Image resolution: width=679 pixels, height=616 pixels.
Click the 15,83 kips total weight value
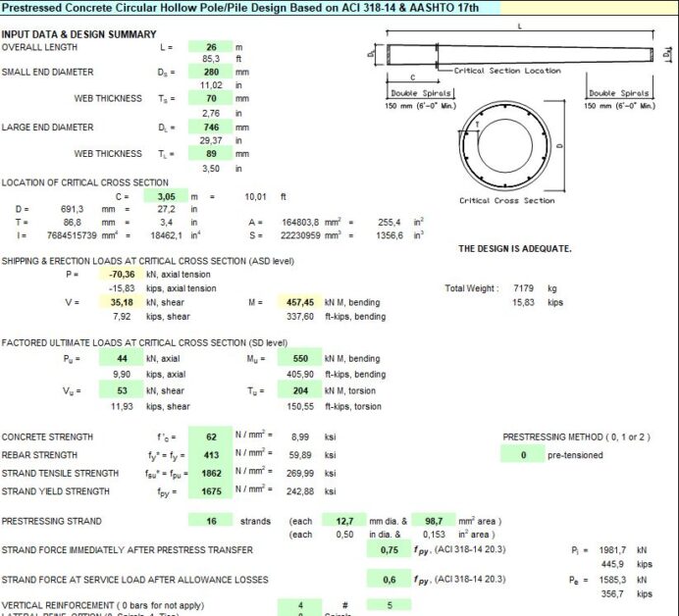523,302
